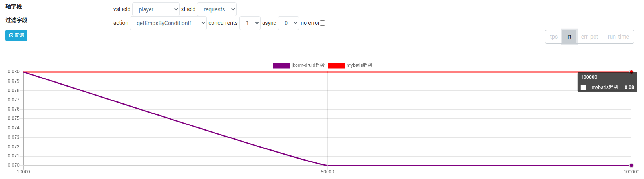Viewport: 644px width, 179px height.
Task: Click the 轴字段 heading
Action: [14, 7]
